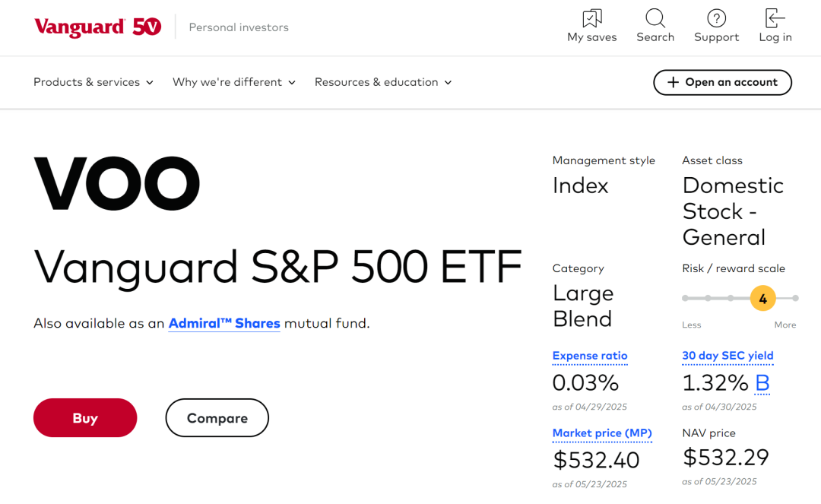Image resolution: width=821 pixels, height=504 pixels.
Task: Click the Support question mark icon
Action: click(x=716, y=18)
